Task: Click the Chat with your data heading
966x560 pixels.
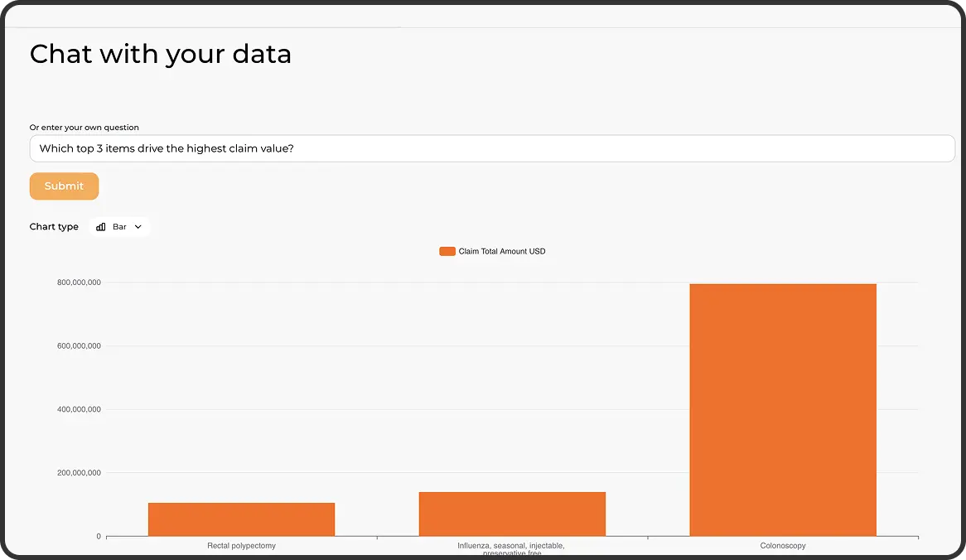Action: (160, 53)
